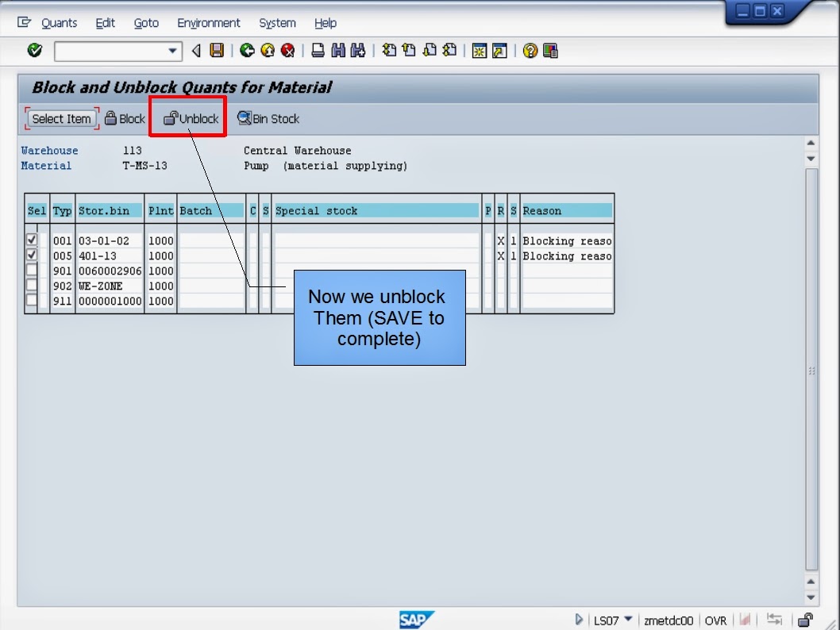Open the command field dropdown
Image resolution: width=840 pixels, height=630 pixels.
point(172,50)
